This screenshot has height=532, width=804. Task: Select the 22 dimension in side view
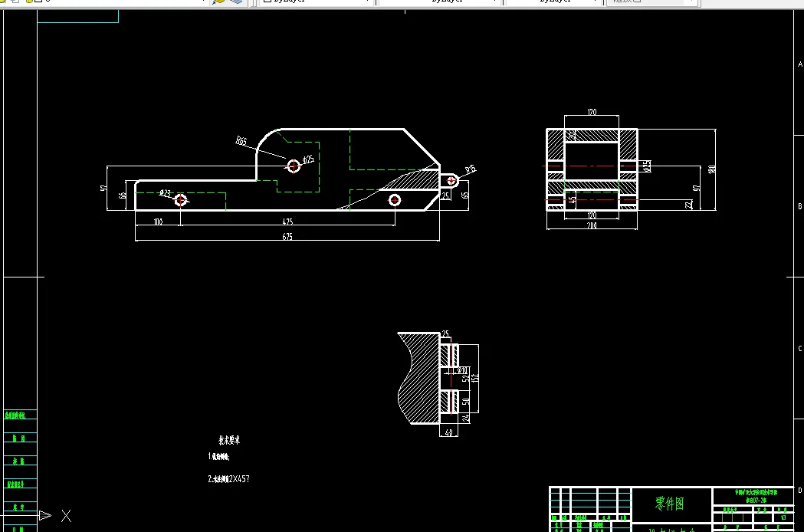click(x=688, y=205)
